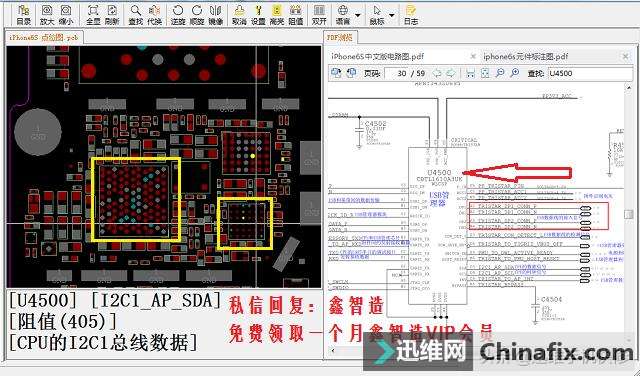The image size is (640, 376).
Task: Go to the next PDF page arrow
Action: pyautogui.click(x=451, y=73)
